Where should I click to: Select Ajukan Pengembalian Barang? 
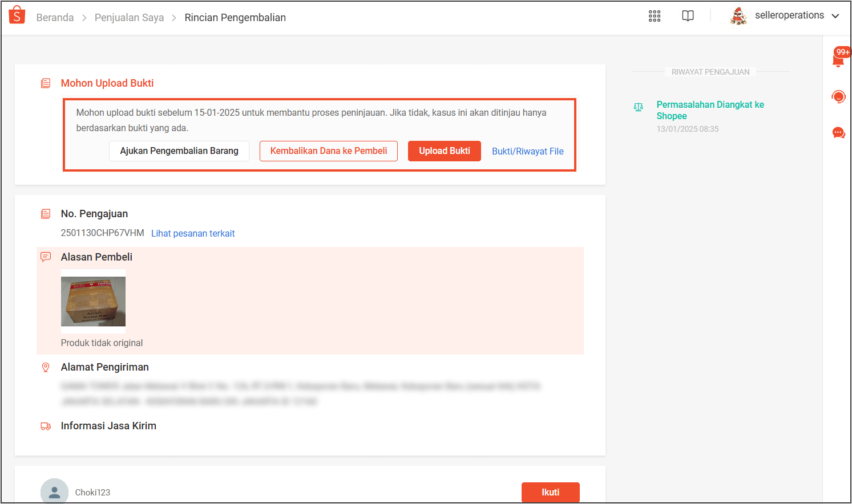[179, 151]
